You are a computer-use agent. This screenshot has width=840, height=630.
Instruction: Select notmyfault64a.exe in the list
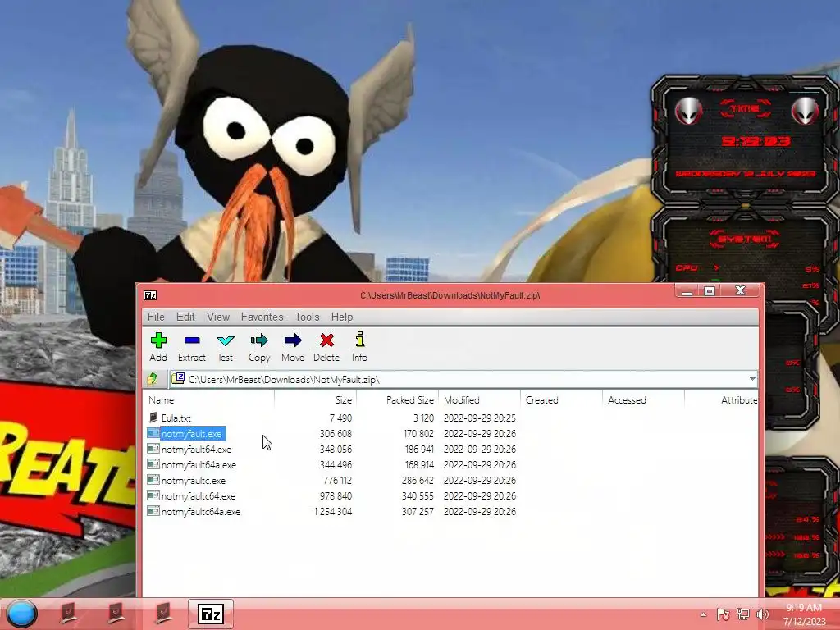tap(199, 464)
